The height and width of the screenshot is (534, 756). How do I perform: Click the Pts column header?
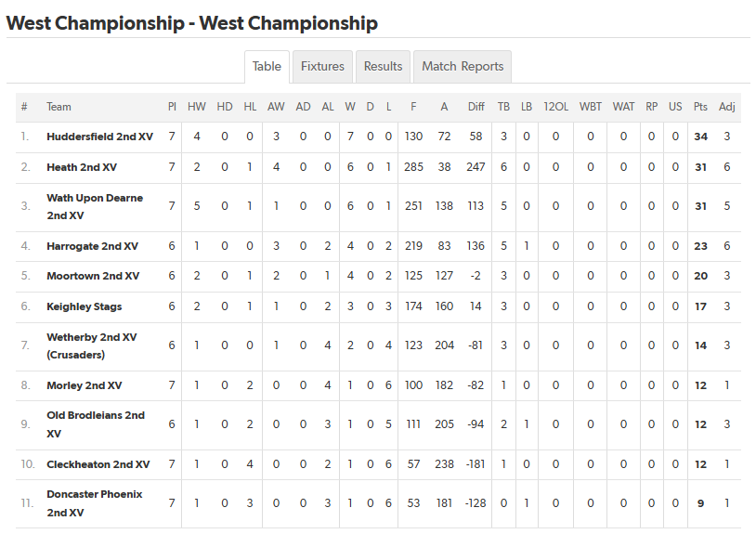pos(700,107)
